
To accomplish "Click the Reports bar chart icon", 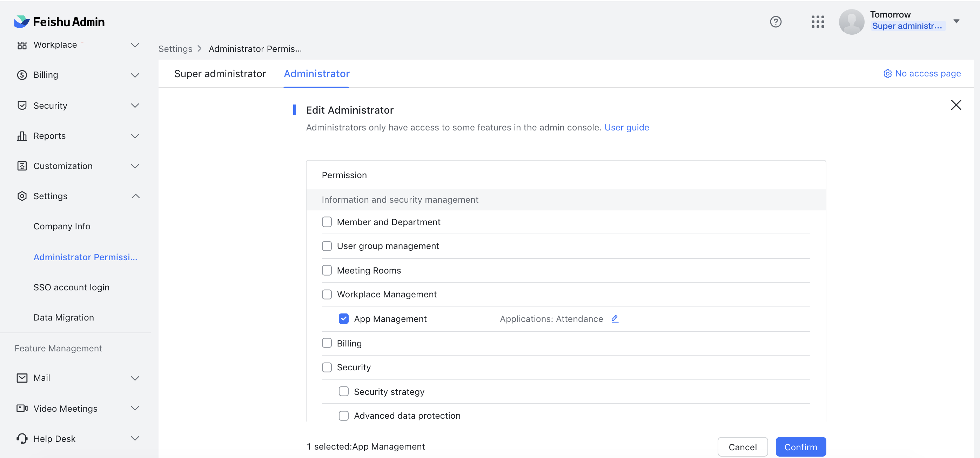I will tap(22, 136).
